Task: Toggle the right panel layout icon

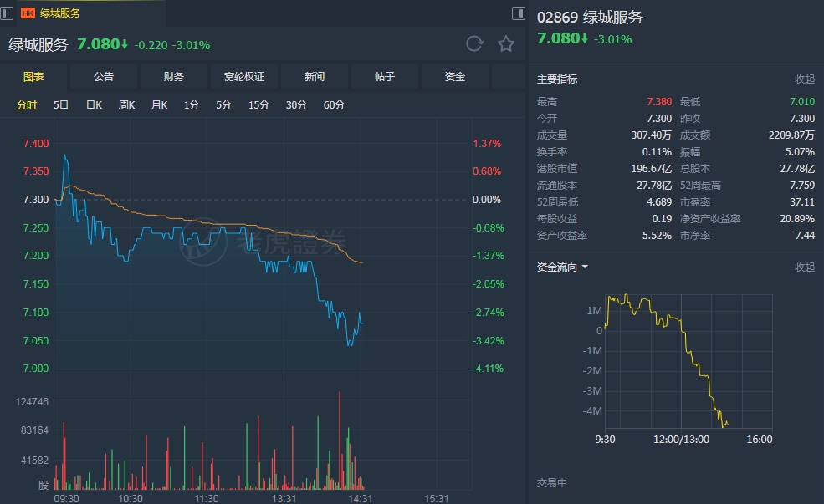Action: pos(519,13)
